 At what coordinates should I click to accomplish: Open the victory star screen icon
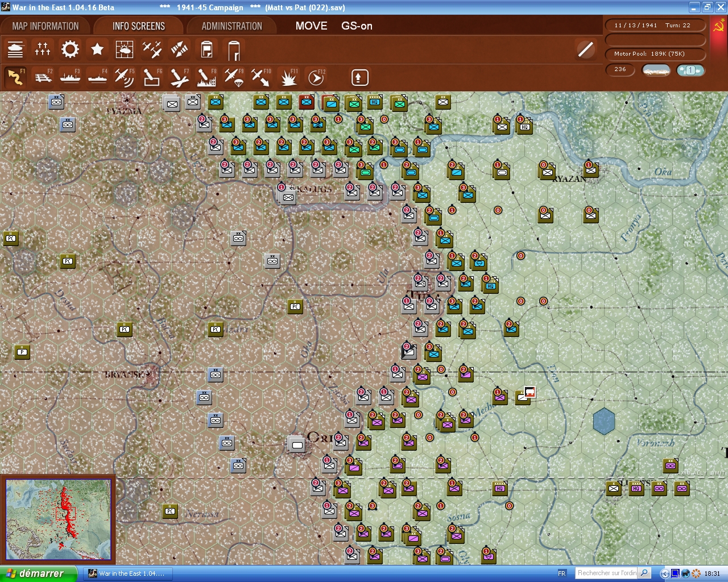point(97,49)
